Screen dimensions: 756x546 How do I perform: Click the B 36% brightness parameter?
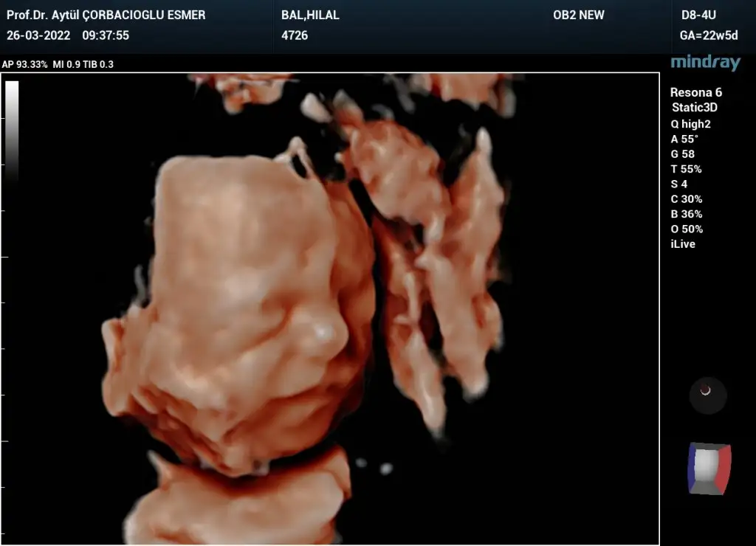pos(686,213)
